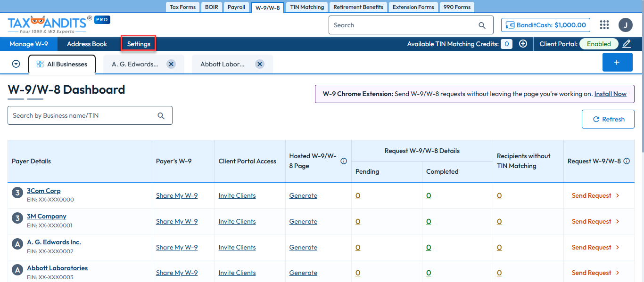The image size is (644, 282).
Task: Select the All Businesses tab
Action: [x=62, y=64]
